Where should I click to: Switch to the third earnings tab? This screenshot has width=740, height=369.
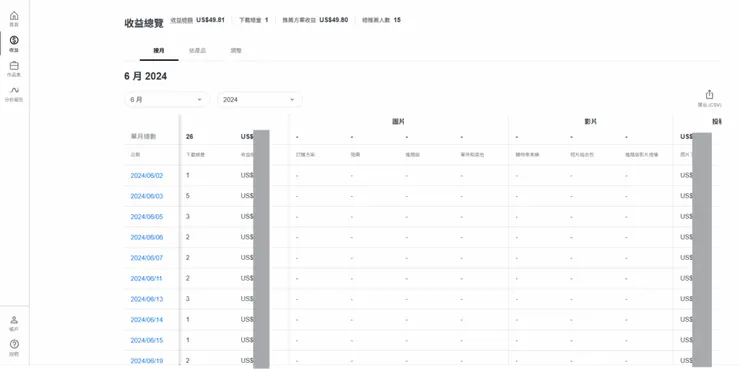(236, 50)
